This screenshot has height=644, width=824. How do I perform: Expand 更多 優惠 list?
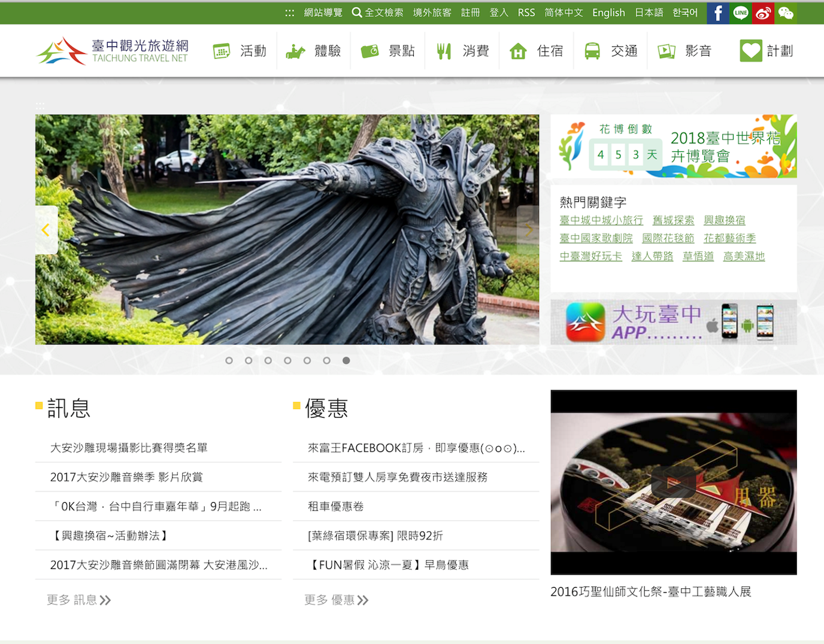(x=337, y=600)
